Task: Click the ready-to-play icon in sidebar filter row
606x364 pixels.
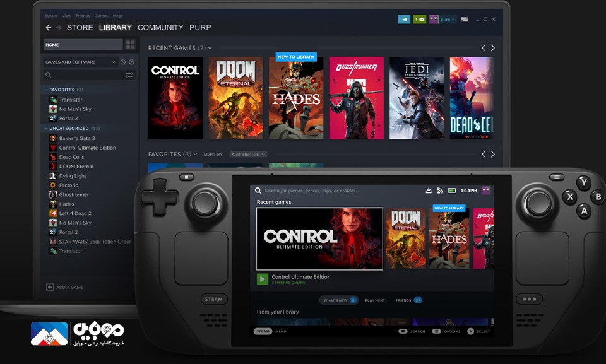Action: click(131, 62)
